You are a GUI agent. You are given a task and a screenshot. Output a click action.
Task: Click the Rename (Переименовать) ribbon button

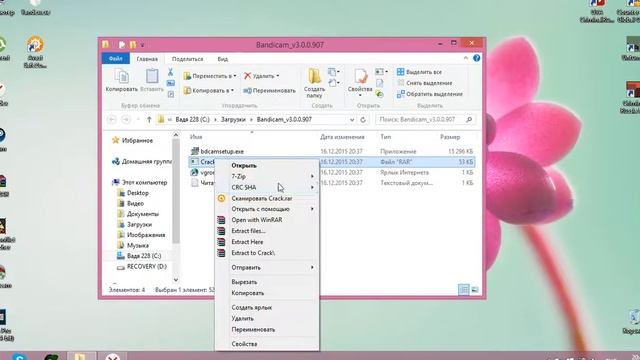(269, 91)
